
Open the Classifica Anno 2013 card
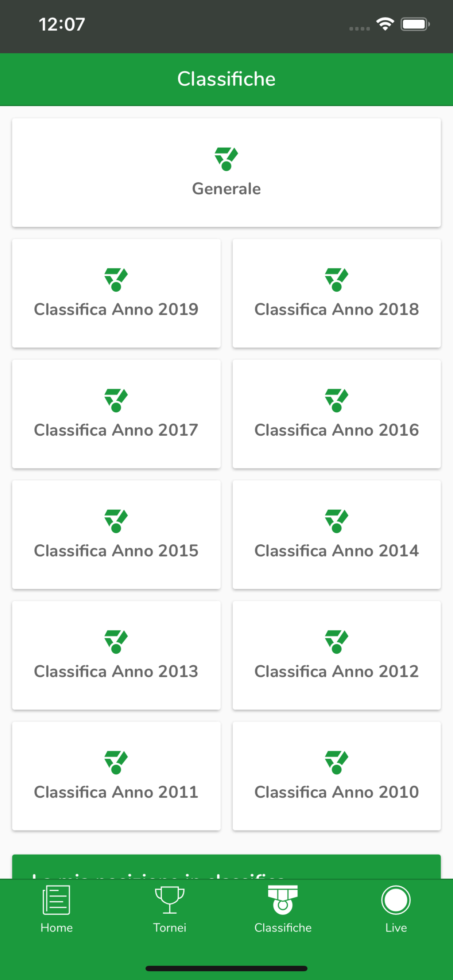click(x=116, y=655)
